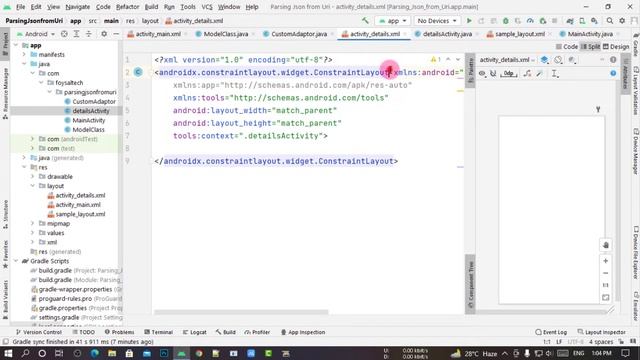Collapse all nodes in Project panel
Viewport: 640px width, 360px height.
pos(89,34)
